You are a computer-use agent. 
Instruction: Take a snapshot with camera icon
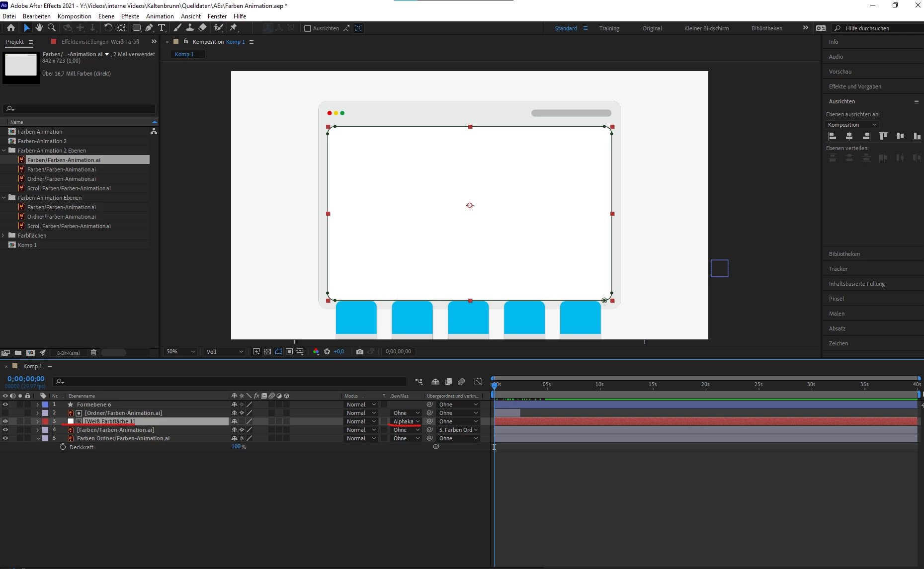360,351
